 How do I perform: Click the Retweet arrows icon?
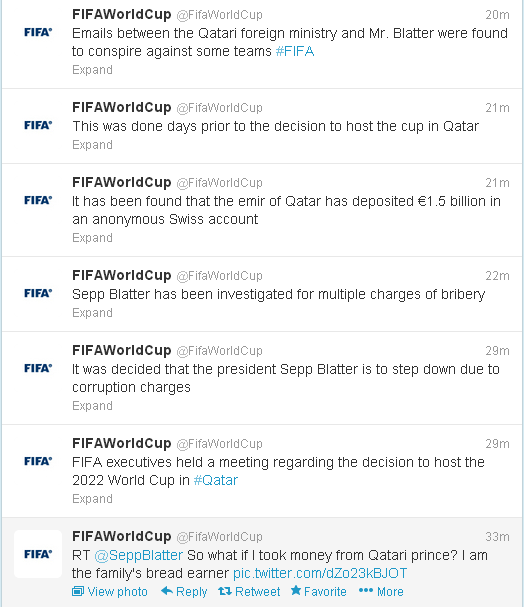[224, 591]
